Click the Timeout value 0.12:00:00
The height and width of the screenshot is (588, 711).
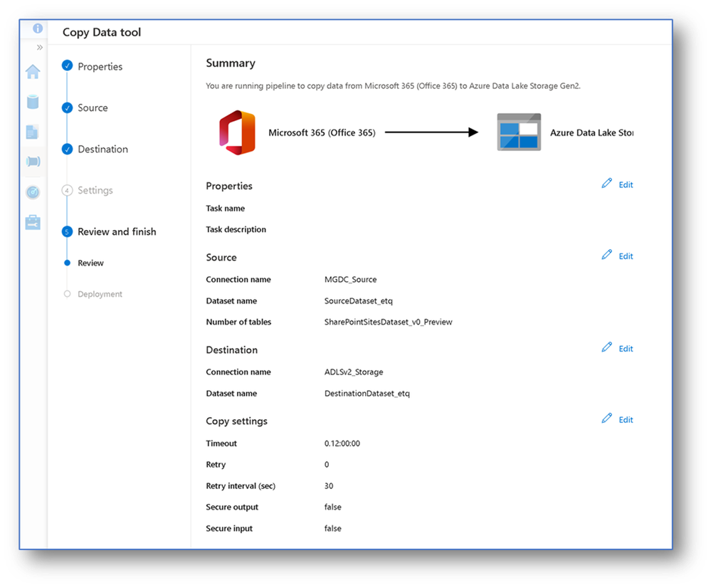(x=342, y=443)
